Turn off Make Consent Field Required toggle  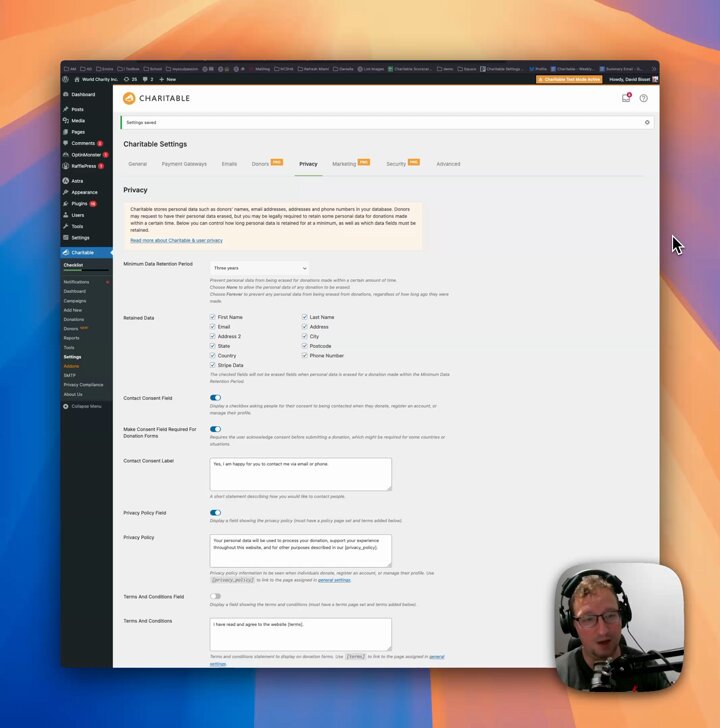click(215, 429)
